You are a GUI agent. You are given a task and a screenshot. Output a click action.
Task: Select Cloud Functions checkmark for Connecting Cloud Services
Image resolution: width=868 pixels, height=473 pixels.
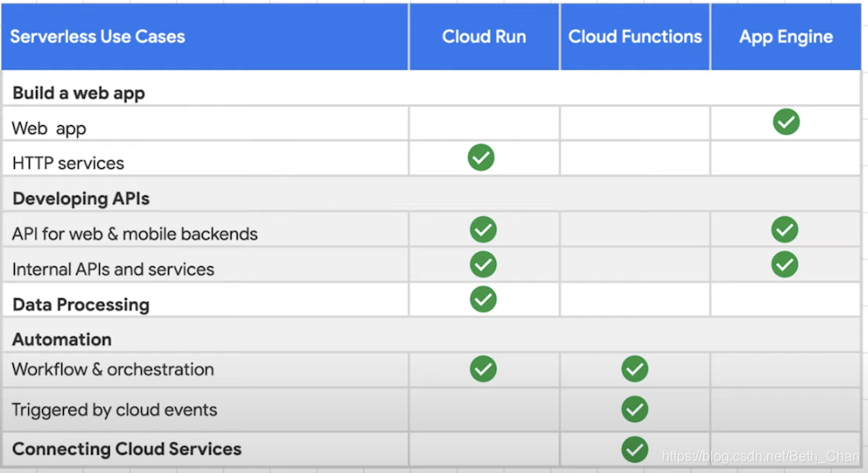(635, 449)
